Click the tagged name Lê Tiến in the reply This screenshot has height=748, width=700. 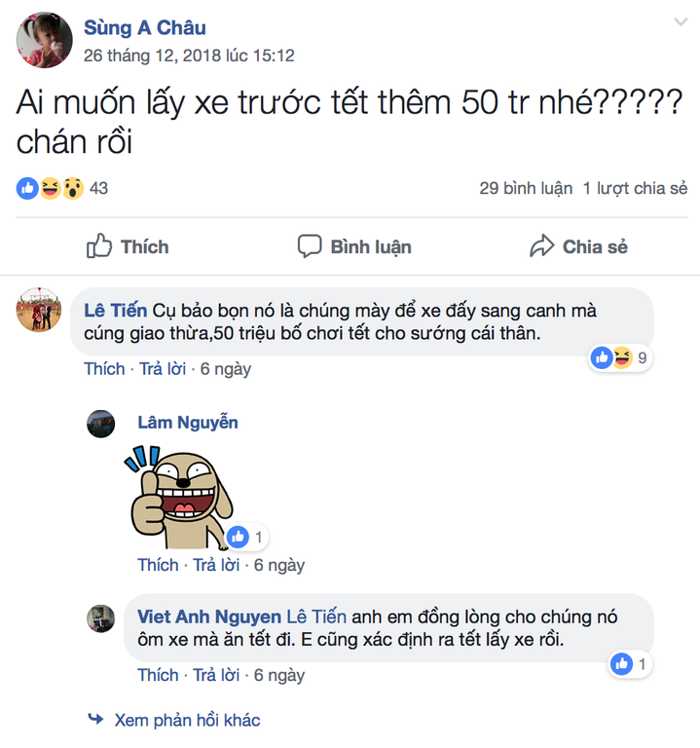tap(316, 617)
